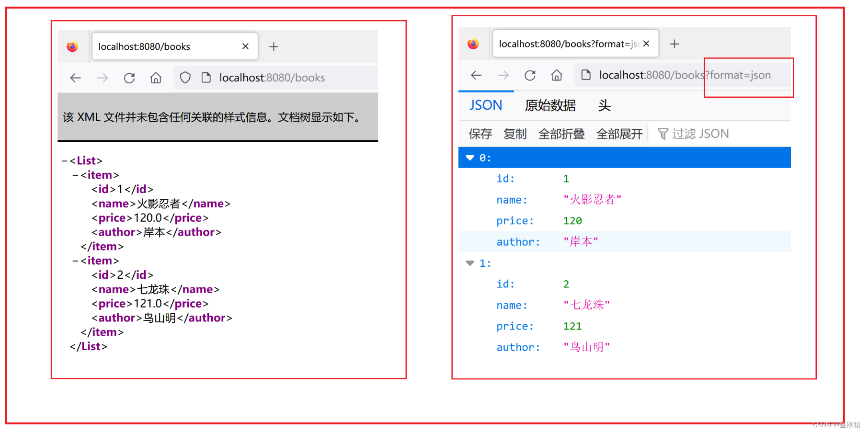This screenshot has height=433, width=868.
Task: Close the books?format=json tab
Action: point(646,44)
